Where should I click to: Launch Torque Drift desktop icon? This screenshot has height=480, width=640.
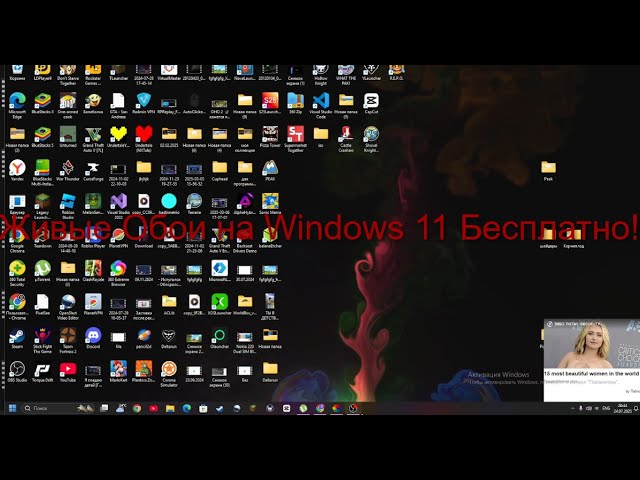(42, 372)
